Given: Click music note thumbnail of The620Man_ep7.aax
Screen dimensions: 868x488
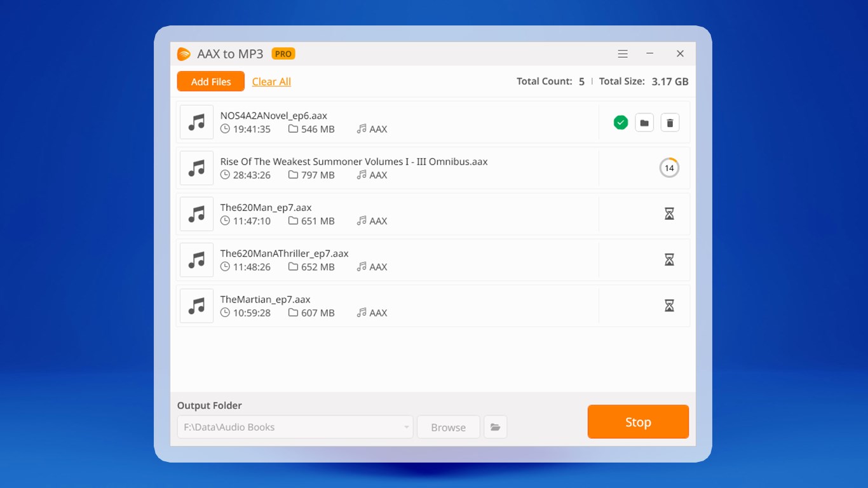Looking at the screenshot, I should pos(196,214).
